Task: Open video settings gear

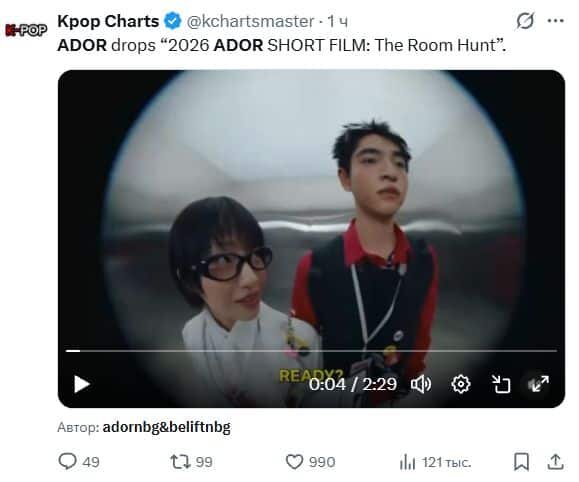Action: point(461,384)
